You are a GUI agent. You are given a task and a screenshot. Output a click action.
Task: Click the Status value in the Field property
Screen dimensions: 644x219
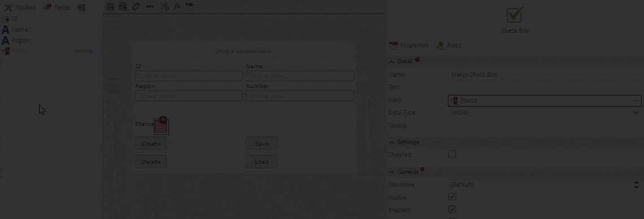click(469, 100)
